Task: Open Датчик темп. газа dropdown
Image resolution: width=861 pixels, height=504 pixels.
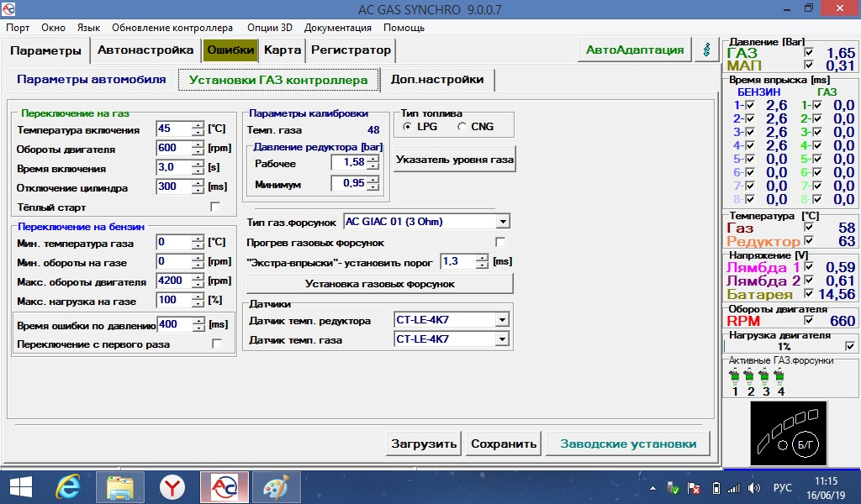Action: click(501, 339)
